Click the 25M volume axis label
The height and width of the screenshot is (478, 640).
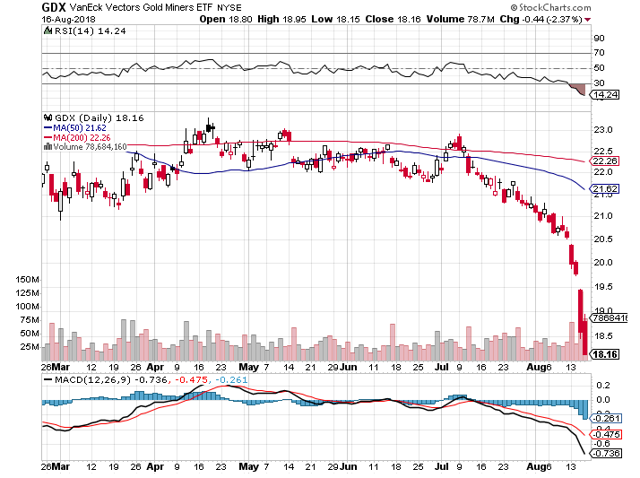click(x=29, y=347)
